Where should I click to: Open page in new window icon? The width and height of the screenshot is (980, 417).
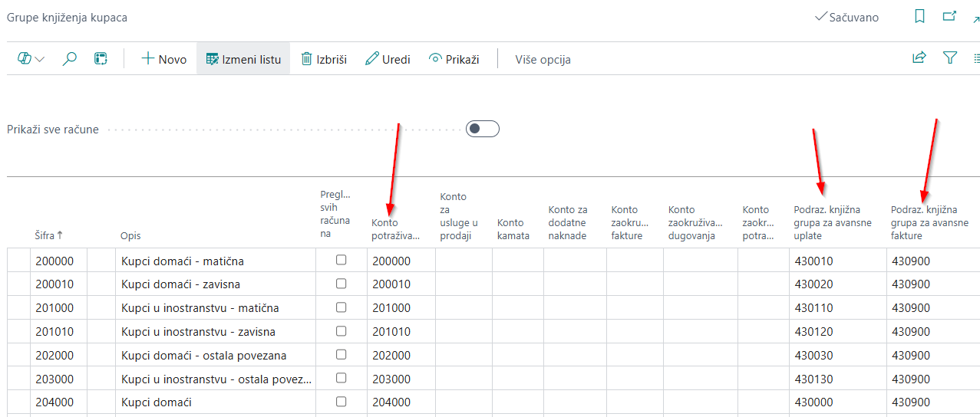coord(949,17)
